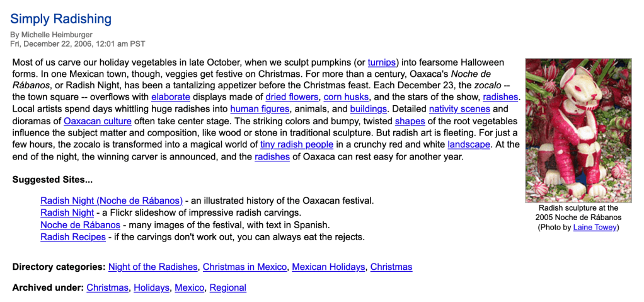Open the Radish Recipes suggested site
The image size is (644, 302).
tap(73, 237)
